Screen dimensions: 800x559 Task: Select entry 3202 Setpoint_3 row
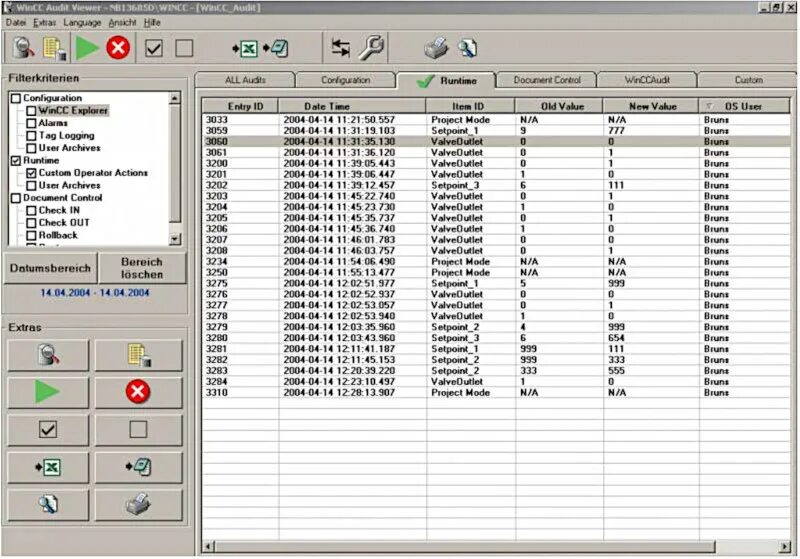pyautogui.click(x=496, y=185)
